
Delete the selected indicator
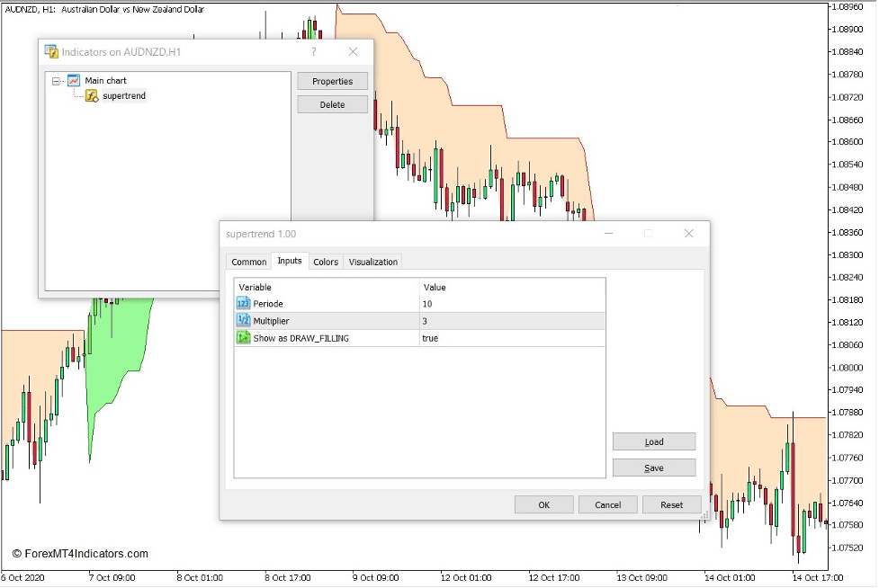coord(332,103)
